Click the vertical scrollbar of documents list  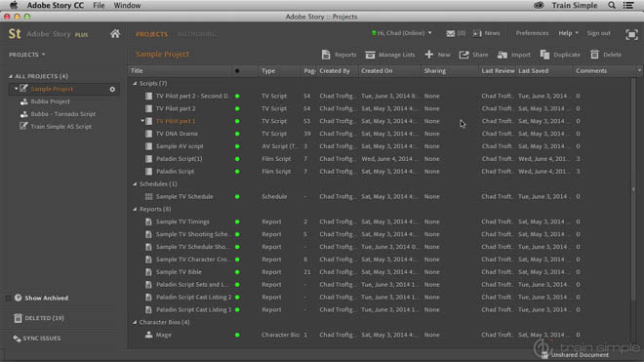[633, 189]
